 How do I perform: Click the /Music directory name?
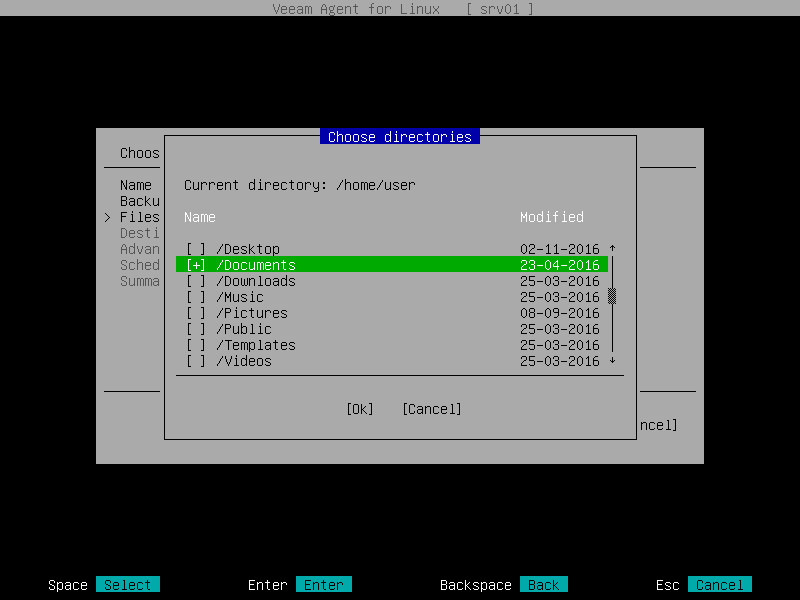point(240,297)
